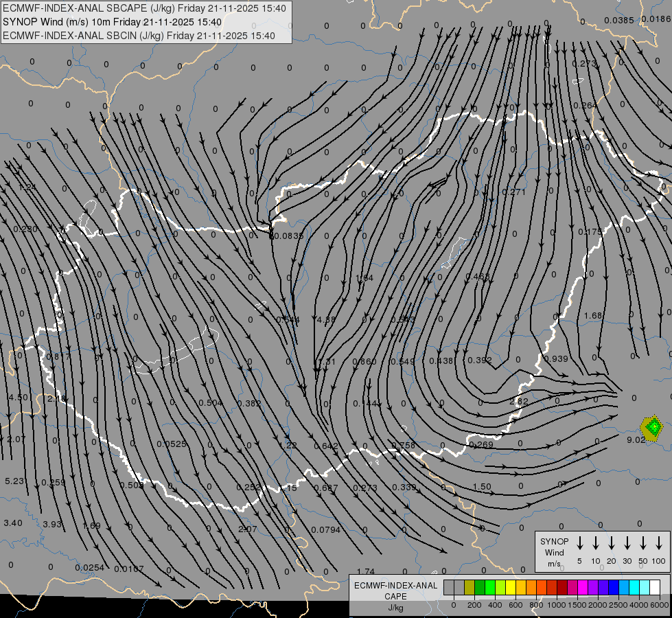This screenshot has height=618, width=672.
Task: Select the 20 m/s wind arrow symbol
Action: point(612,543)
